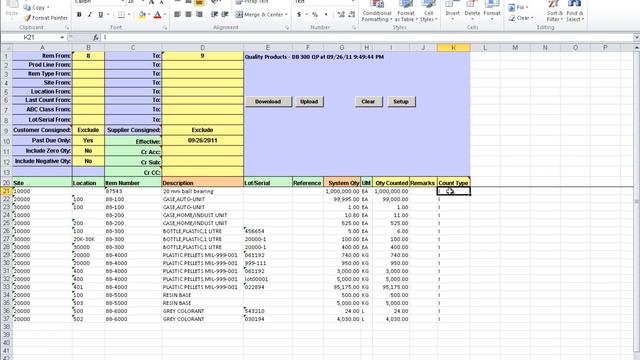Image resolution: width=640 pixels, height=360 pixels.
Task: Open Alignment dialog launcher
Action: point(287,28)
